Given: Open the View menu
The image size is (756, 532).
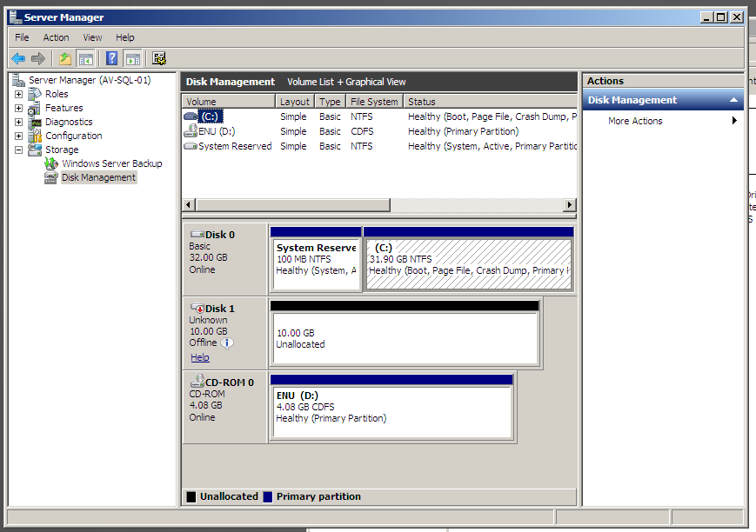Looking at the screenshot, I should [92, 37].
